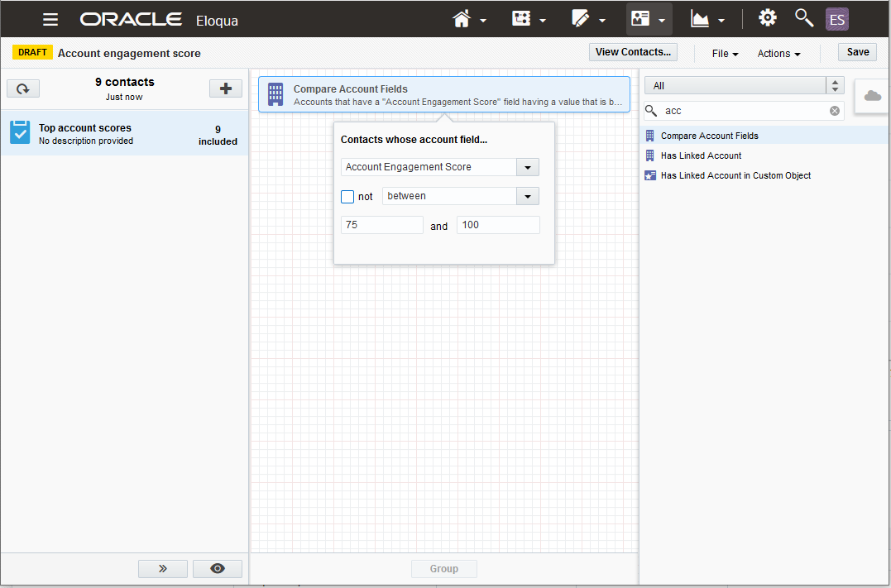891x588 pixels.
Task: Open the Settings gear icon
Action: pyautogui.click(x=767, y=18)
